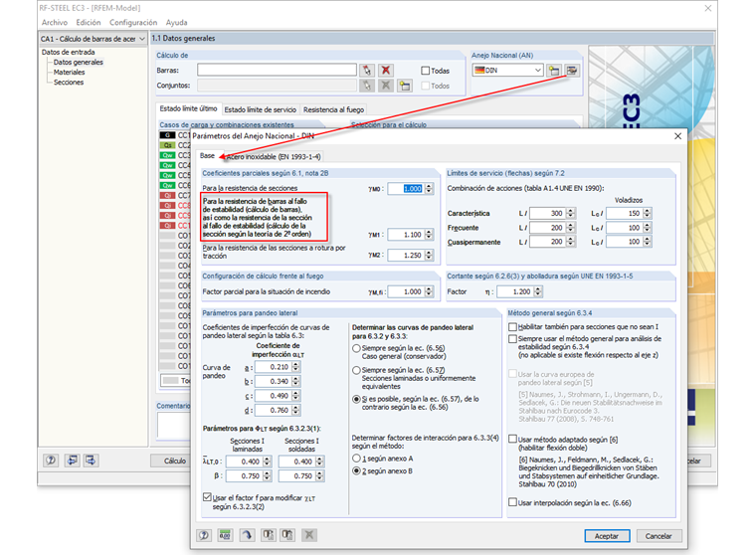The width and height of the screenshot is (756, 555).
Task: Select Siempre según la ec. (6.57) radio
Action: pos(356,370)
